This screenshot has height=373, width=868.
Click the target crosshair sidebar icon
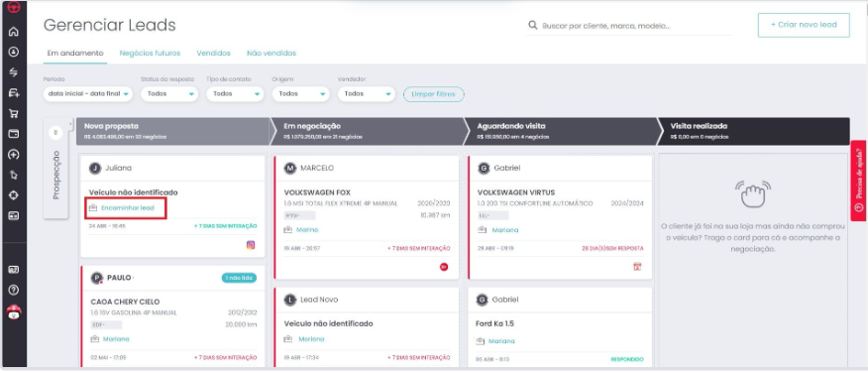(14, 195)
